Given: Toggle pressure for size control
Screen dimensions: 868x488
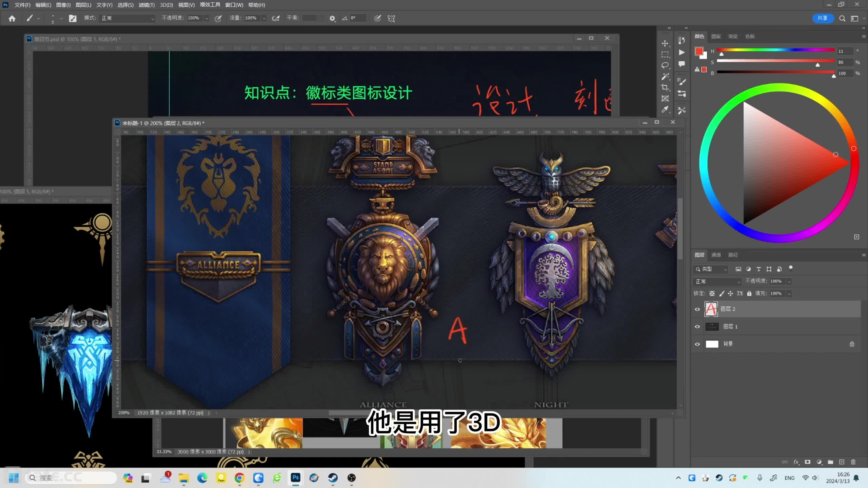Looking at the screenshot, I should point(377,18).
